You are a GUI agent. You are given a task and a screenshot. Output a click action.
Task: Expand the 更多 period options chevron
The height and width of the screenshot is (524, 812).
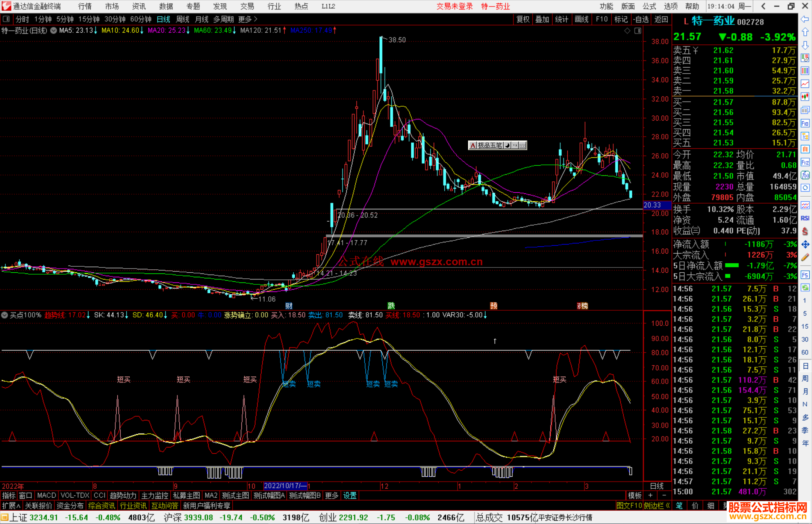coord(256,19)
